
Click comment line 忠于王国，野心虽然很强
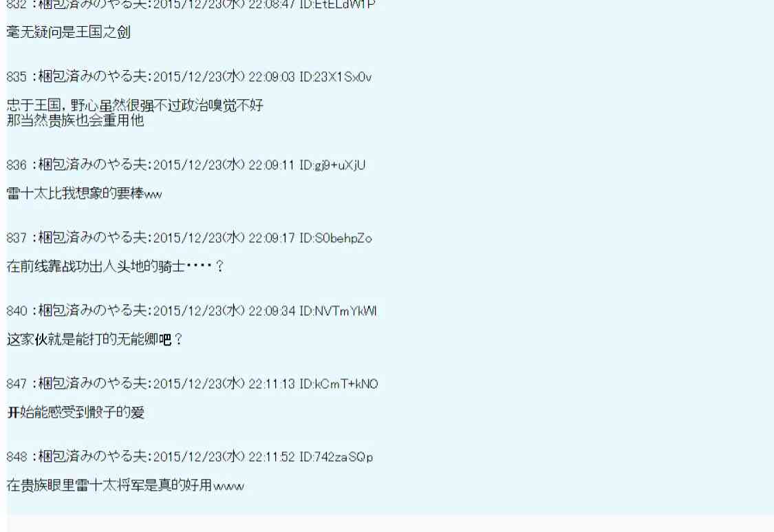[136, 105]
